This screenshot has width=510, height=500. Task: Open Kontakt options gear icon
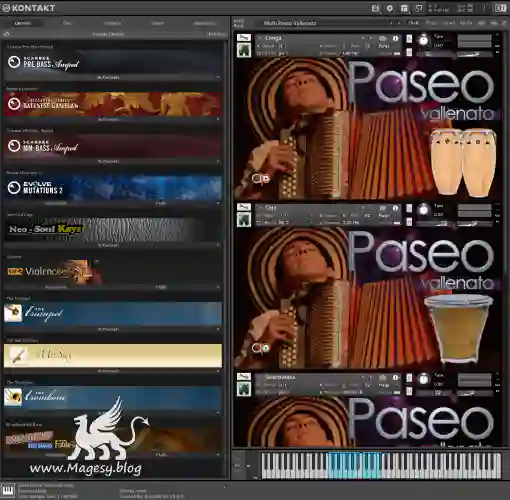point(389,8)
